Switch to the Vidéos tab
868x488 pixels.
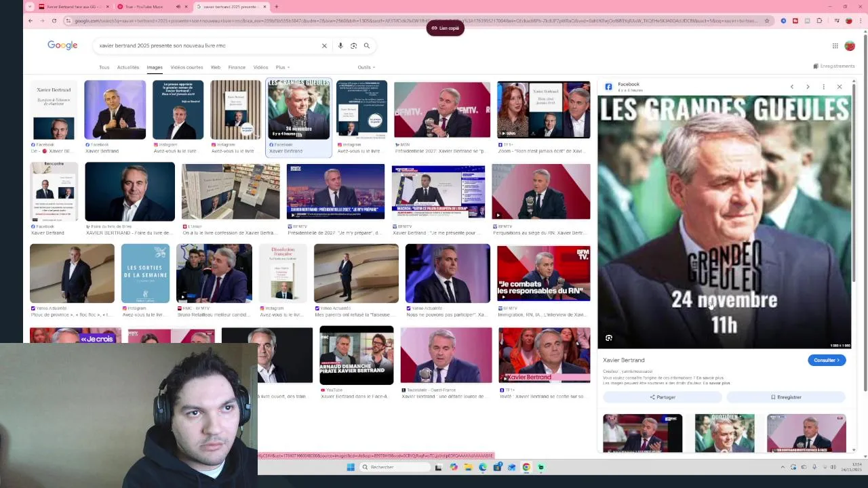tap(260, 67)
